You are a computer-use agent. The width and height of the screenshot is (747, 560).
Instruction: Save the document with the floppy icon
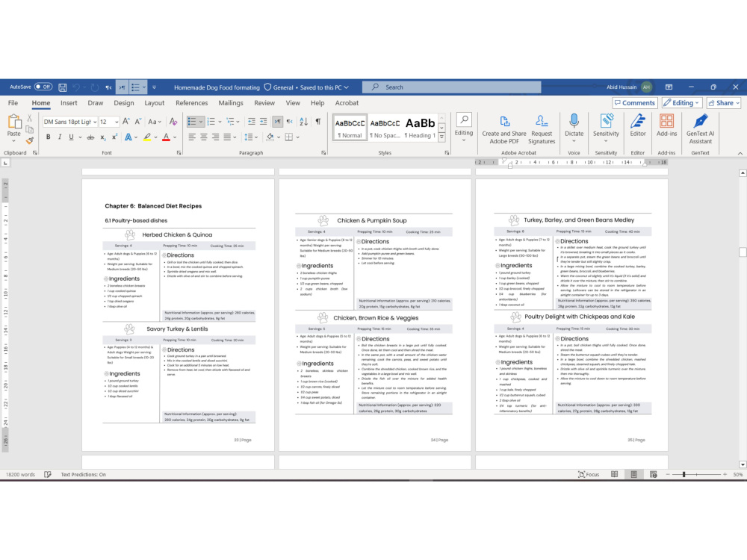coord(63,87)
